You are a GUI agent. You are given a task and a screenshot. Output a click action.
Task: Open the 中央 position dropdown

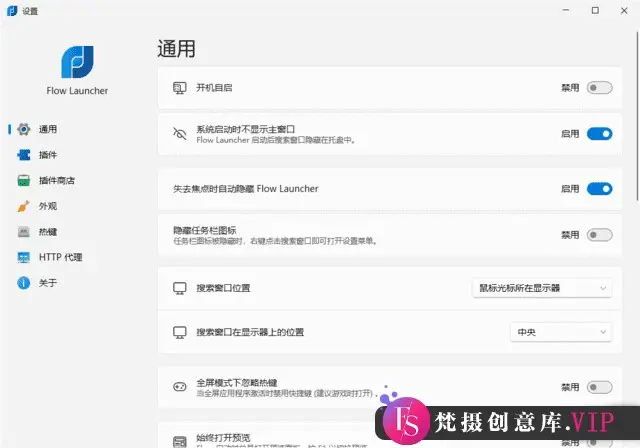tap(561, 332)
